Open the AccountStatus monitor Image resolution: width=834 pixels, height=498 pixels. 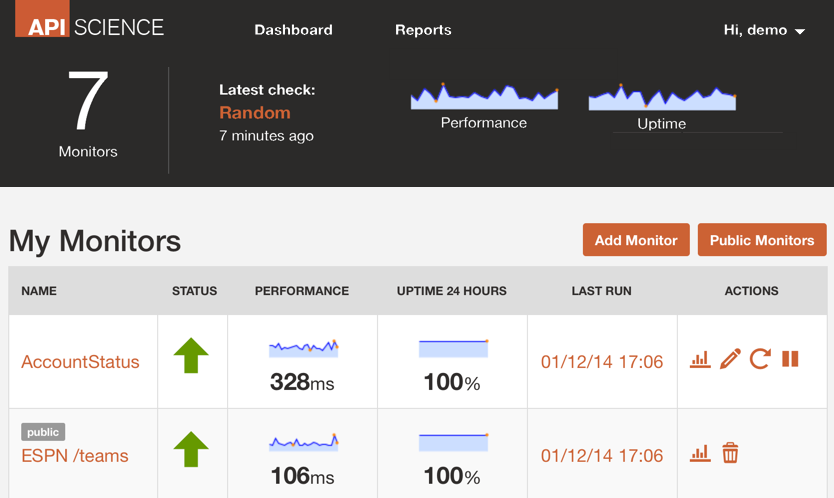[80, 362]
